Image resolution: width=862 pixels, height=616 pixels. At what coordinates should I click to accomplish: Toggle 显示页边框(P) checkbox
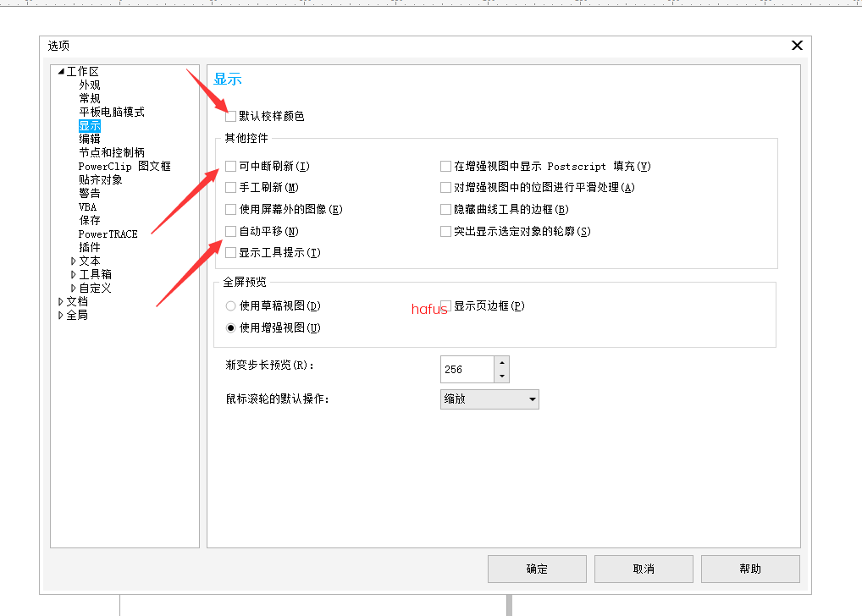(446, 305)
